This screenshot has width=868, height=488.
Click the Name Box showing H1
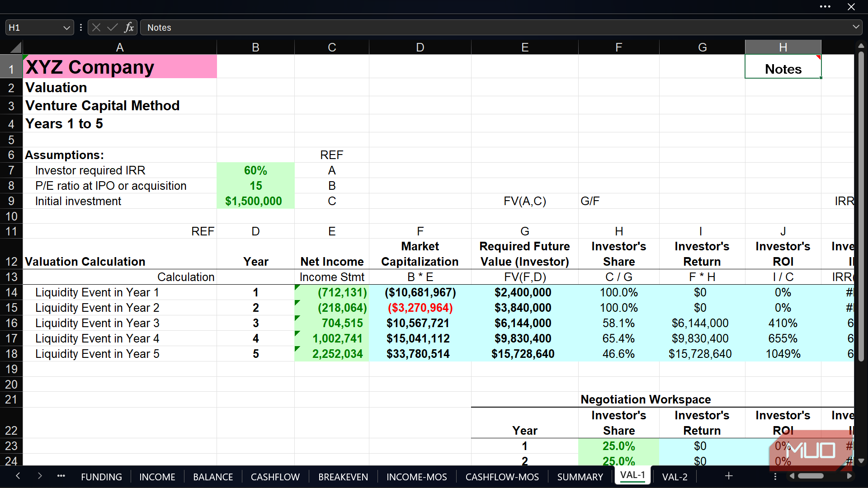(34, 28)
